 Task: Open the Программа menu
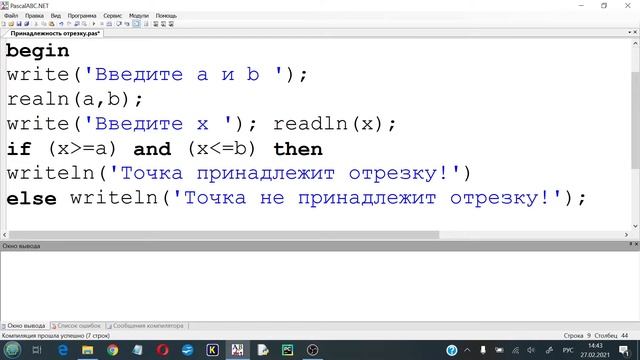pyautogui.click(x=82, y=16)
